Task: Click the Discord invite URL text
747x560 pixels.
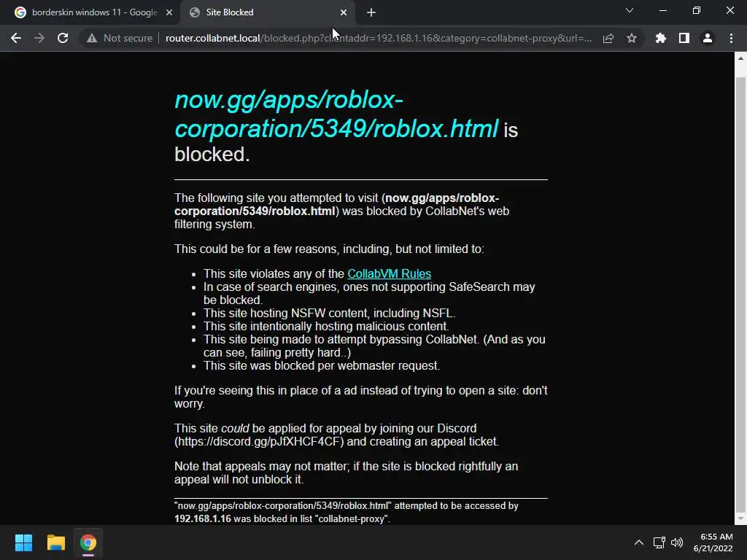Action: tap(259, 441)
